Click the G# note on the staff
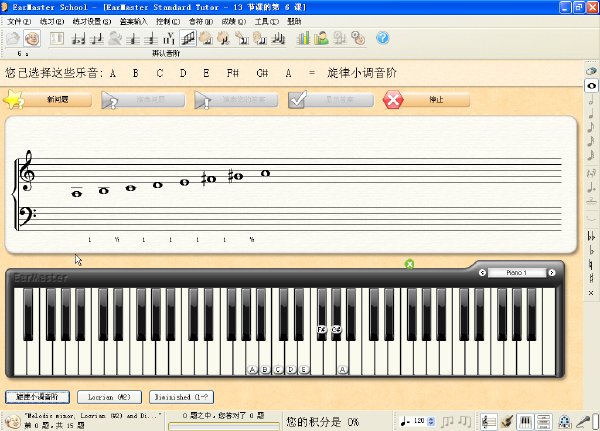The height and width of the screenshot is (431, 600). tap(235, 176)
